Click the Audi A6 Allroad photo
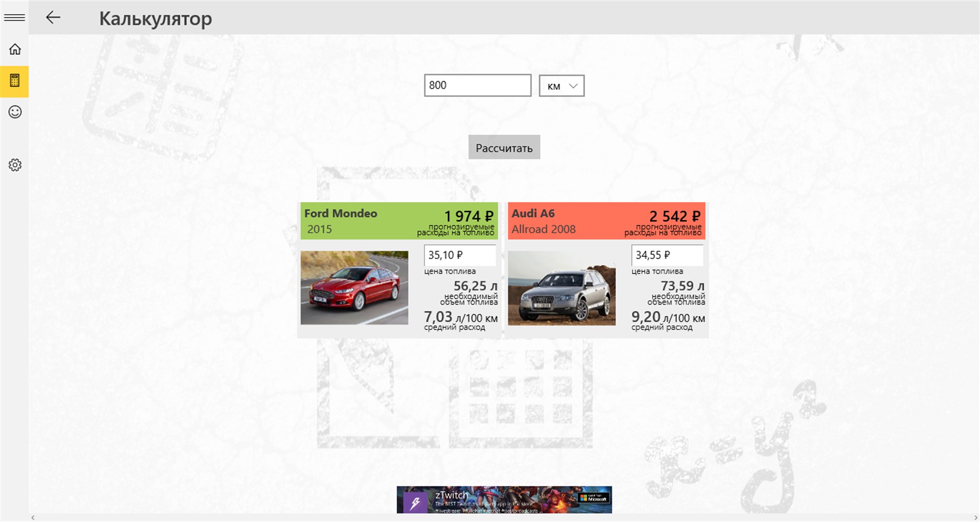The width and height of the screenshot is (980, 522). pyautogui.click(x=561, y=288)
